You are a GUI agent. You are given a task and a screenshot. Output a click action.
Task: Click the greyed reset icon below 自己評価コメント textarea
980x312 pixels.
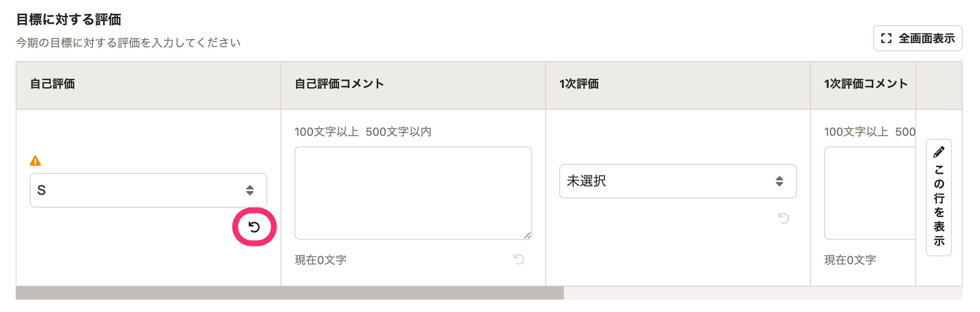point(519,259)
